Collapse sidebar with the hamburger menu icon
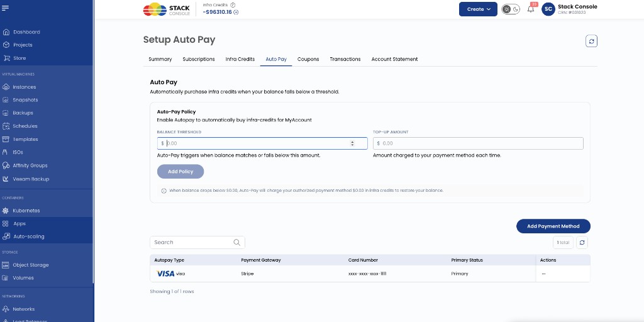 pos(5,8)
